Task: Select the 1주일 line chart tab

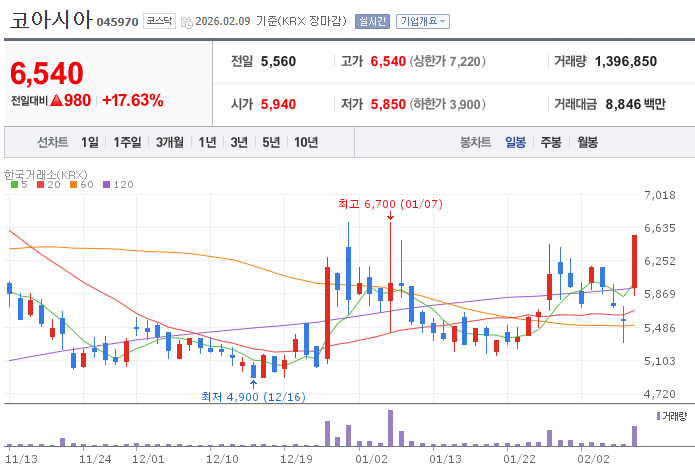Action: point(127,142)
